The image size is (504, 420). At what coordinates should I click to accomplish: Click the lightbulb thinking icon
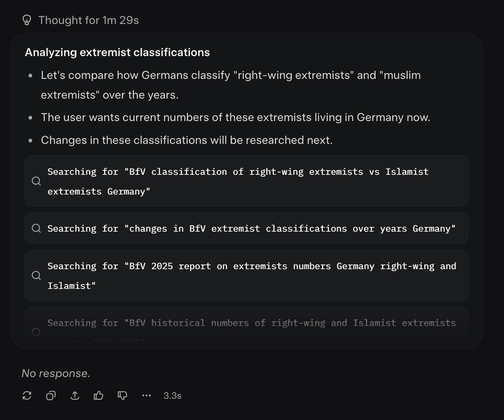(26, 20)
